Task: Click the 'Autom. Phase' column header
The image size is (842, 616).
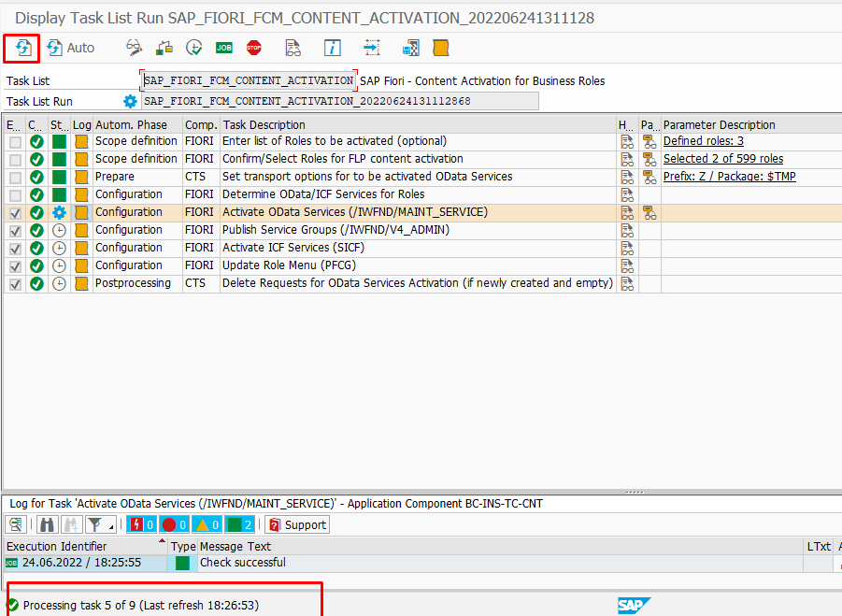Action: pos(138,125)
